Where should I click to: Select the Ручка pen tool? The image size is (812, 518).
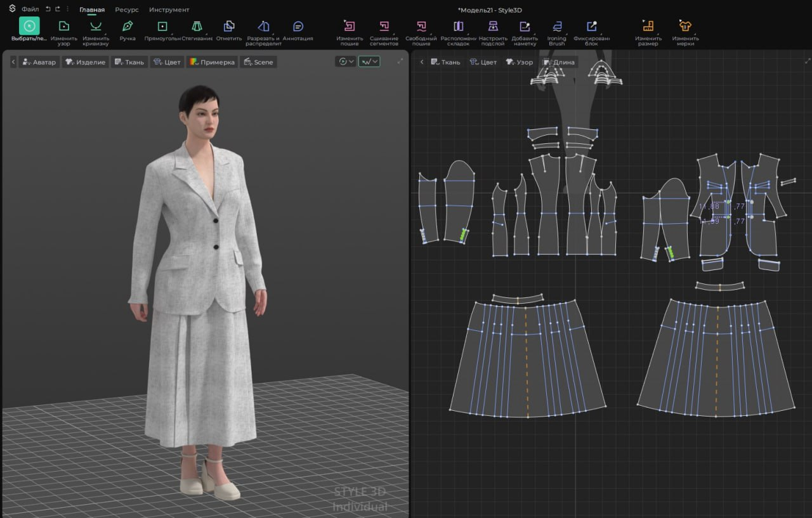(128, 27)
